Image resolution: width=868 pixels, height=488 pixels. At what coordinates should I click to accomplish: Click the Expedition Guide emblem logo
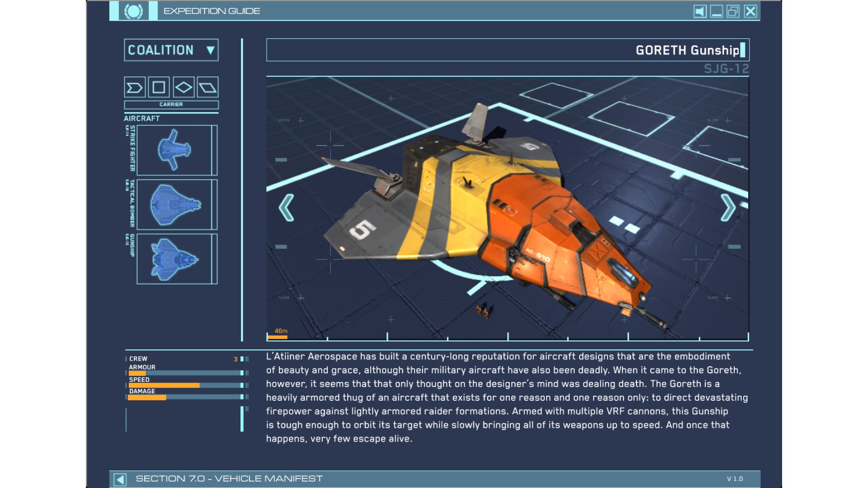tap(133, 11)
